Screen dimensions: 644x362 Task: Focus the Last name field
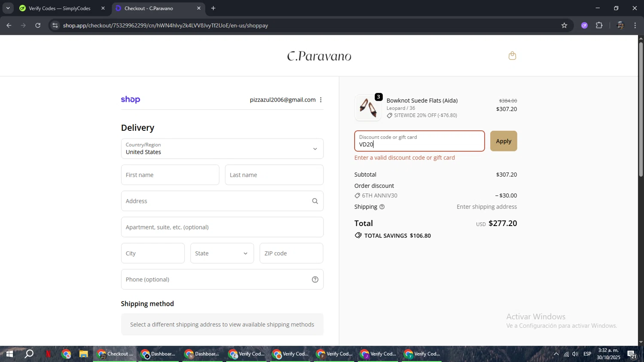coord(274,175)
